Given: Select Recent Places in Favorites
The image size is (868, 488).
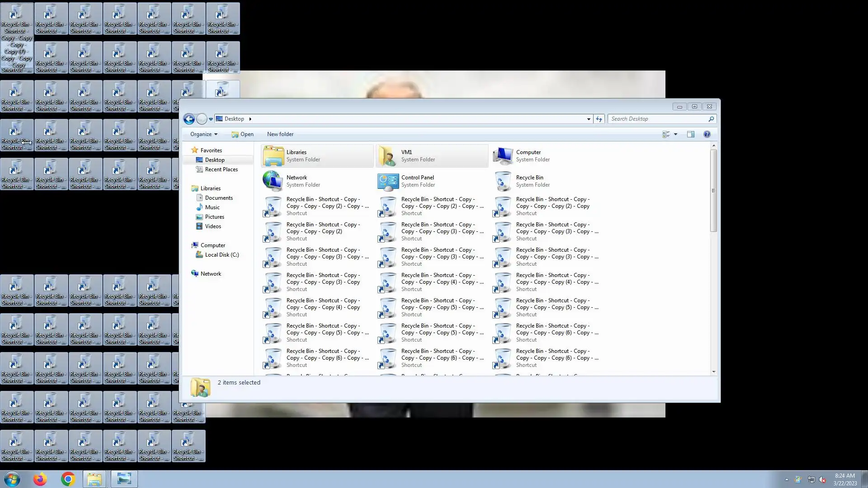Looking at the screenshot, I should (221, 169).
